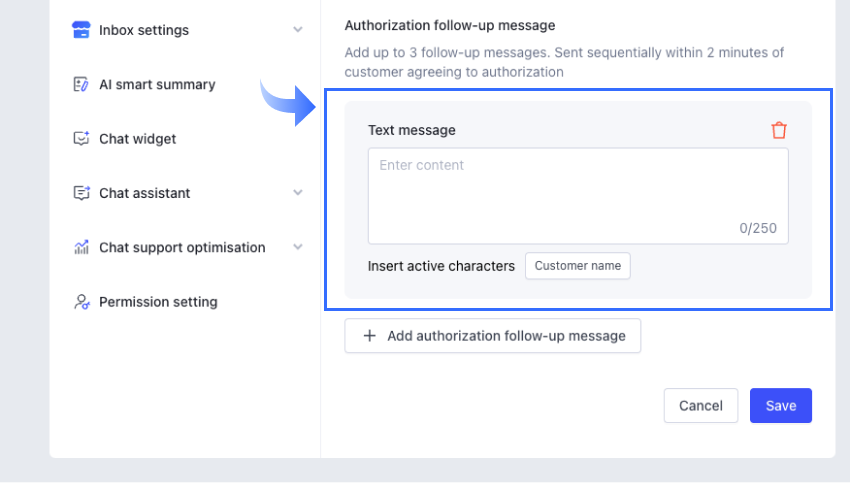
Task: Expand the Inbox settings section
Action: (x=297, y=30)
